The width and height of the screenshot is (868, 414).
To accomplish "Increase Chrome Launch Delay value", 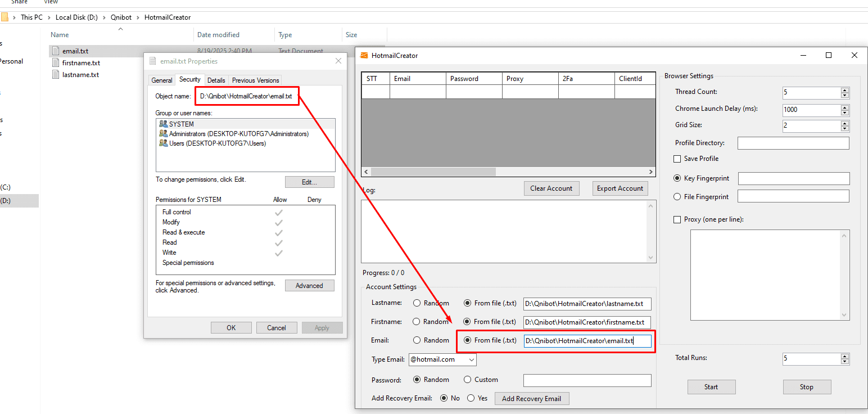I will tap(845, 107).
